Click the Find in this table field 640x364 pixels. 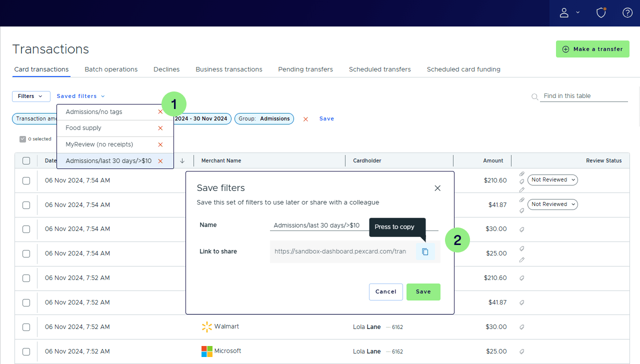click(584, 96)
